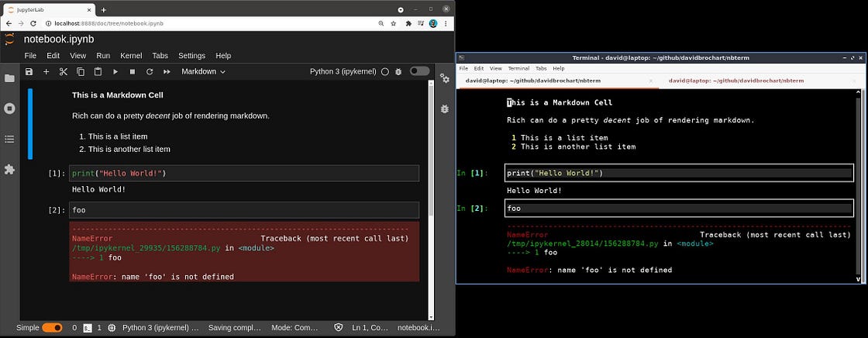This screenshot has height=338, width=868.
Task: Run the selected cell with the play icon
Action: coord(115,71)
